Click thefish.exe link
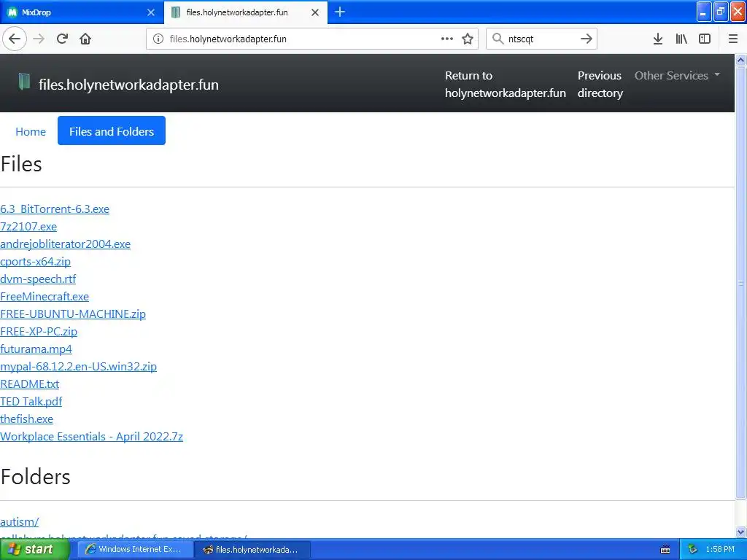Image resolution: width=747 pixels, height=560 pixels. point(27,419)
